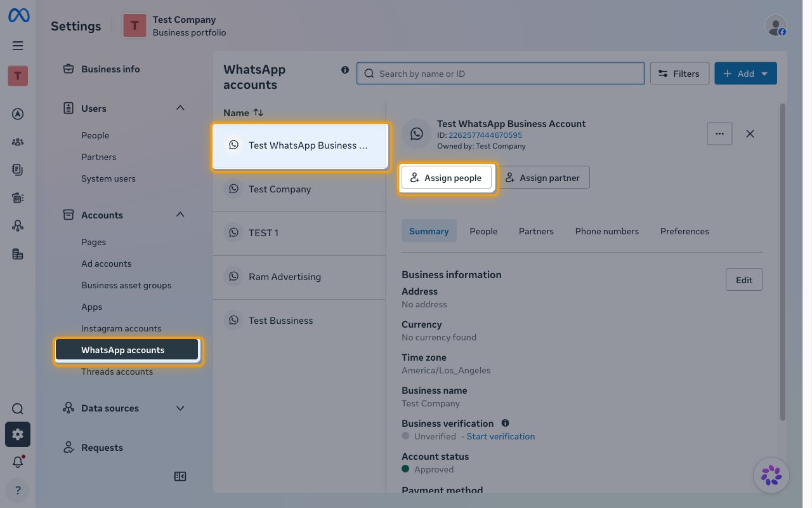
Task: Select TEST 1 in the account list
Action: tap(299, 233)
